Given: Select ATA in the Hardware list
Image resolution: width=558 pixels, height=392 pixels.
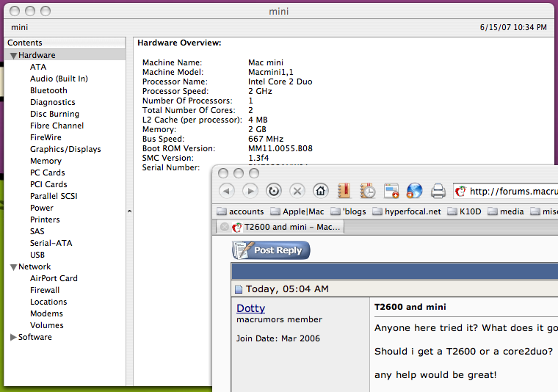Looking at the screenshot, I should 38,67.
